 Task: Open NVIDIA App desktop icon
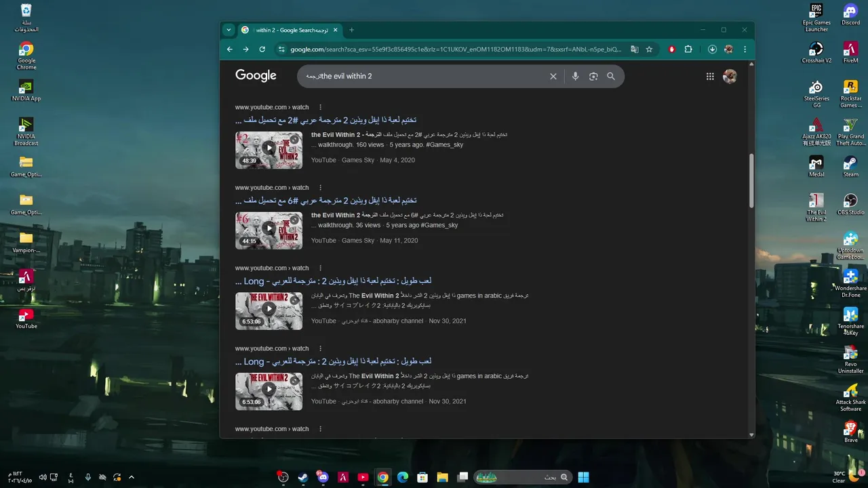(26, 90)
